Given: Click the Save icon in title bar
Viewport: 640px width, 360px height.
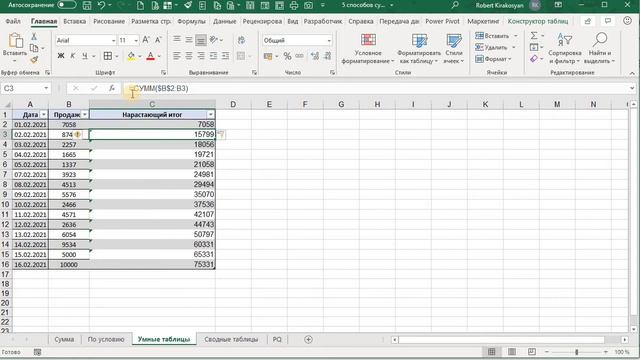Looking at the screenshot, I should (87, 5).
